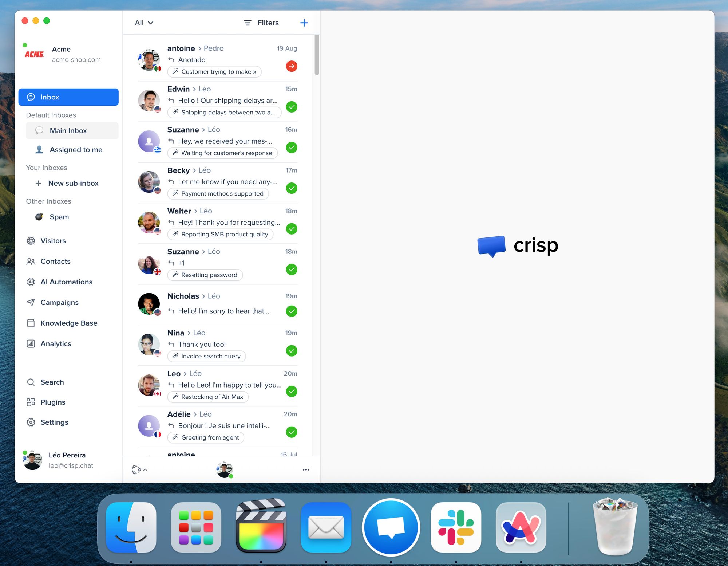This screenshot has height=566, width=728.
Task: Open the 'Shipping delays between two a...' summary tag
Action: click(224, 113)
